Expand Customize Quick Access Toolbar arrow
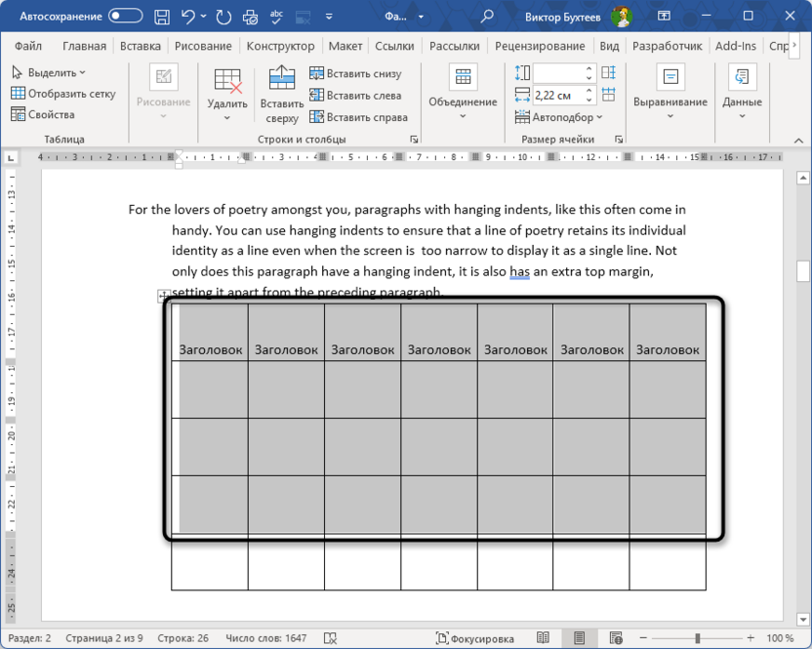The image size is (812, 649). click(x=329, y=17)
